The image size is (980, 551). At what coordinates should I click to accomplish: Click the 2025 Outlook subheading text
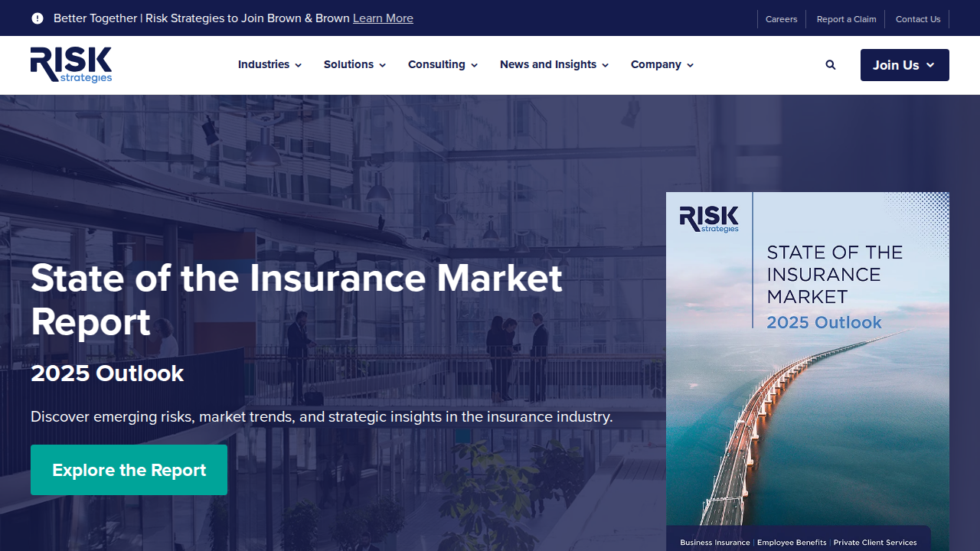point(107,373)
